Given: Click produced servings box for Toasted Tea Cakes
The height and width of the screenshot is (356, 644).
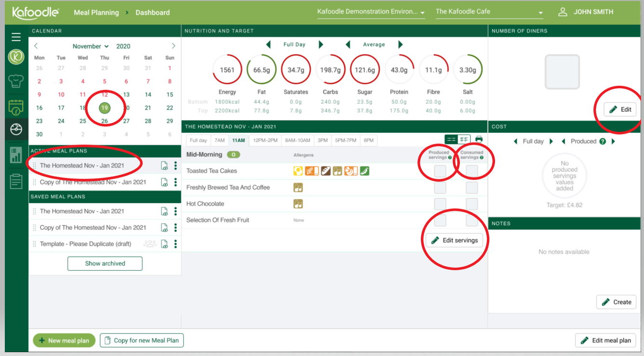Looking at the screenshot, I should [x=440, y=171].
